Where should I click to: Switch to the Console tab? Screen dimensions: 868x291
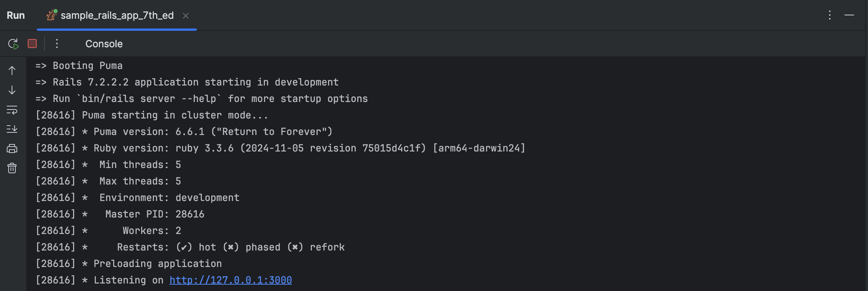pyautogui.click(x=104, y=44)
